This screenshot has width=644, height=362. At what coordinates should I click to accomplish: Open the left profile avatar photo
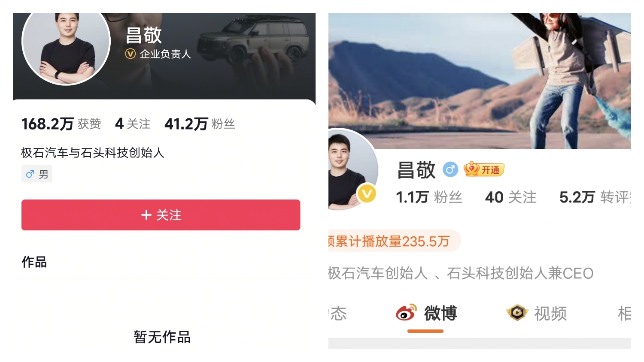tap(66, 47)
